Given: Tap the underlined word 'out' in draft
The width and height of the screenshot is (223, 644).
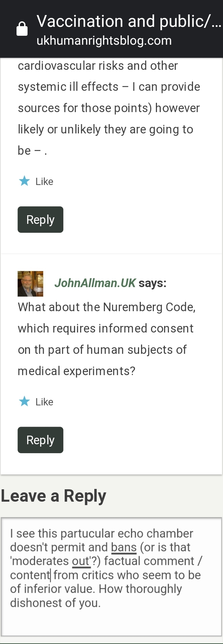Looking at the screenshot, I should 81,561.
